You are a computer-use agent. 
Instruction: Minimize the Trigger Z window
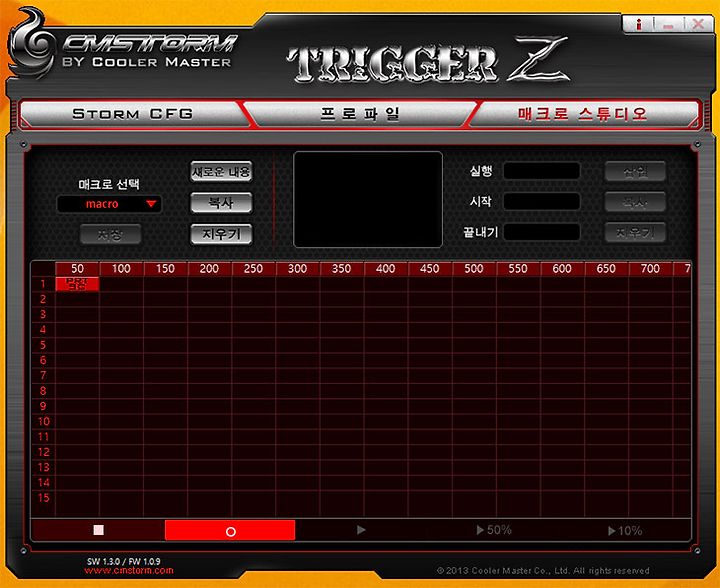point(669,24)
